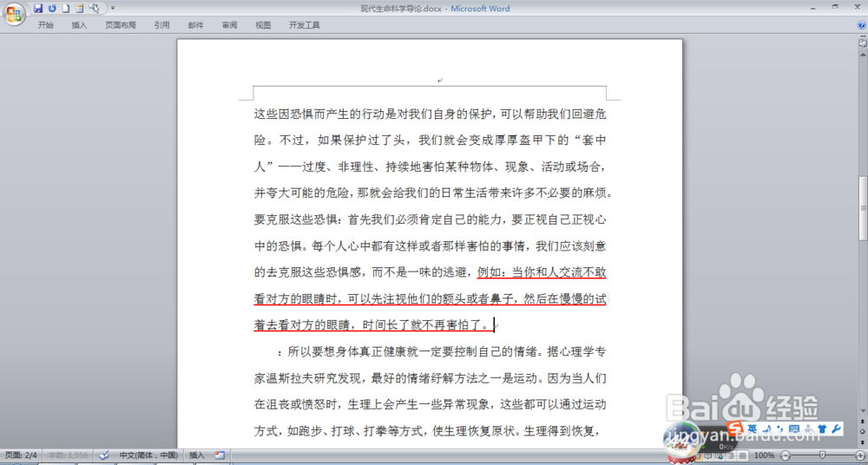Click the header area paragraph mark

point(439,81)
